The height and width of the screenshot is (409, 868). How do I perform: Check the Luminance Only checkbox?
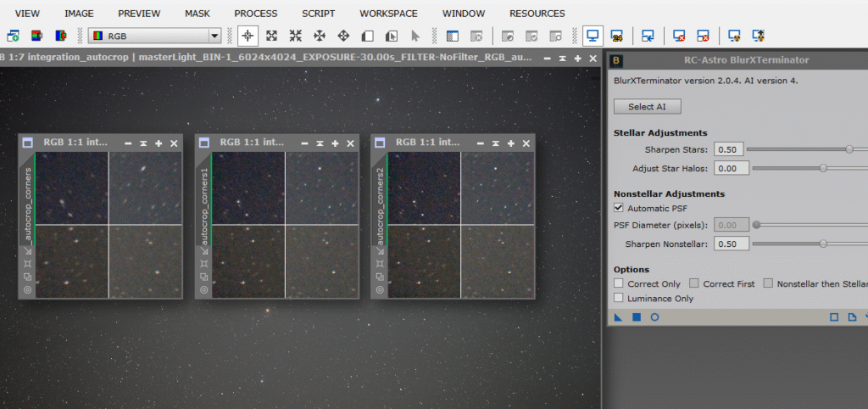point(619,298)
